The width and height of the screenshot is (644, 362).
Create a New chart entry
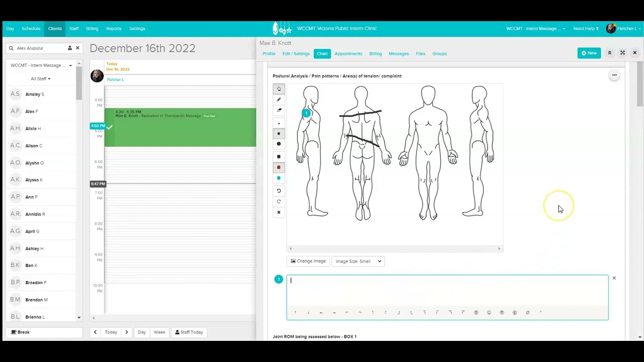pos(589,53)
